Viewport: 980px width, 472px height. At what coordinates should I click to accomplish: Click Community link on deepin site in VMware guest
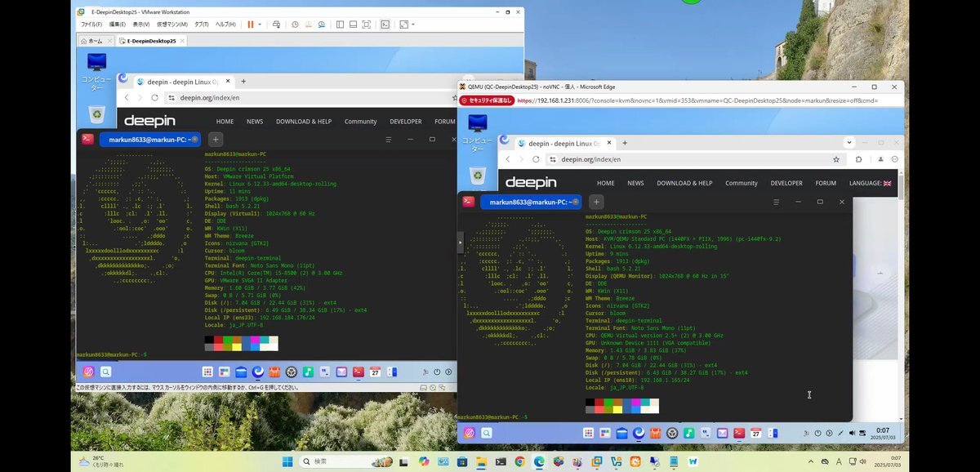(360, 122)
